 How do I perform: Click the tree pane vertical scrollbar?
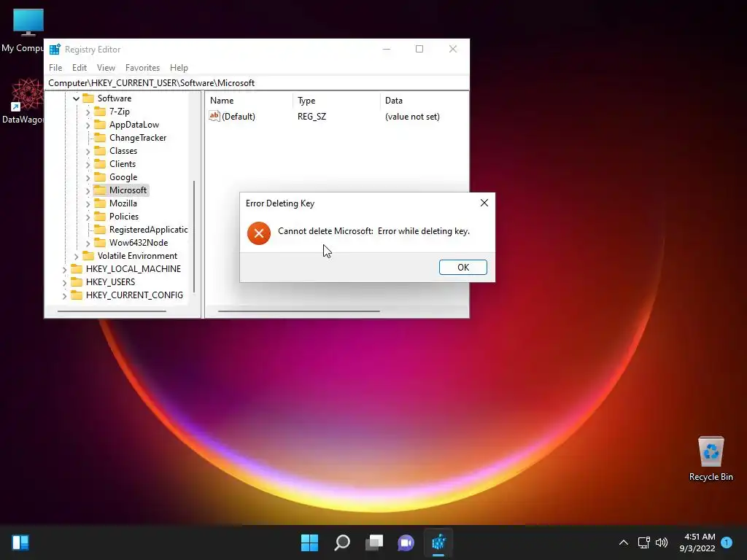(194, 236)
